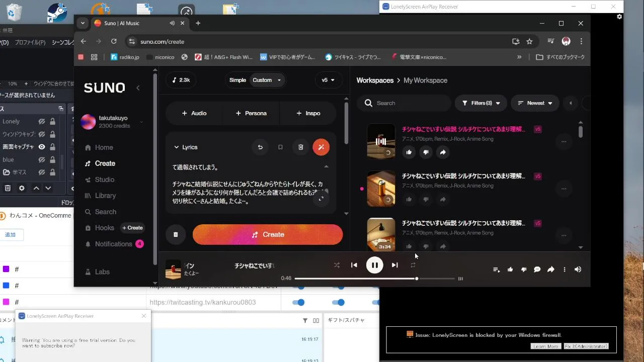Play the second song thumbnail
Screen dimensions: 644x362
(x=381, y=189)
